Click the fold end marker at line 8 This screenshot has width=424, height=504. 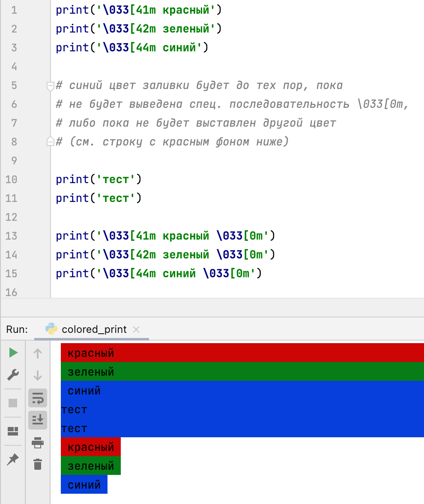50,141
